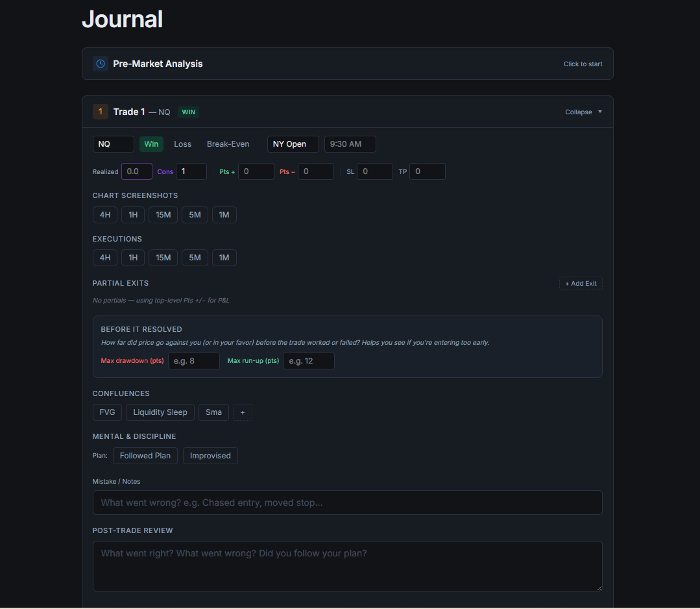Select the 1M tab under Executions
The image size is (700, 609).
click(224, 257)
